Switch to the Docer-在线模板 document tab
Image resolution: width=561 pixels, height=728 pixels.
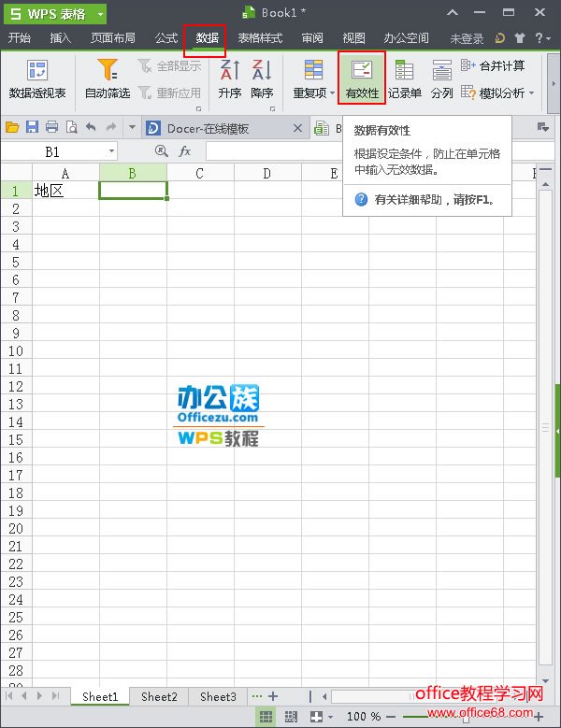[209, 128]
